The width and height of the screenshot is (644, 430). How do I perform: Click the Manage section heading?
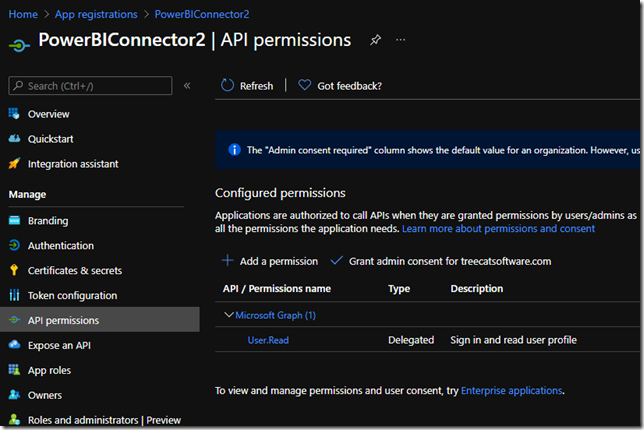tap(28, 194)
